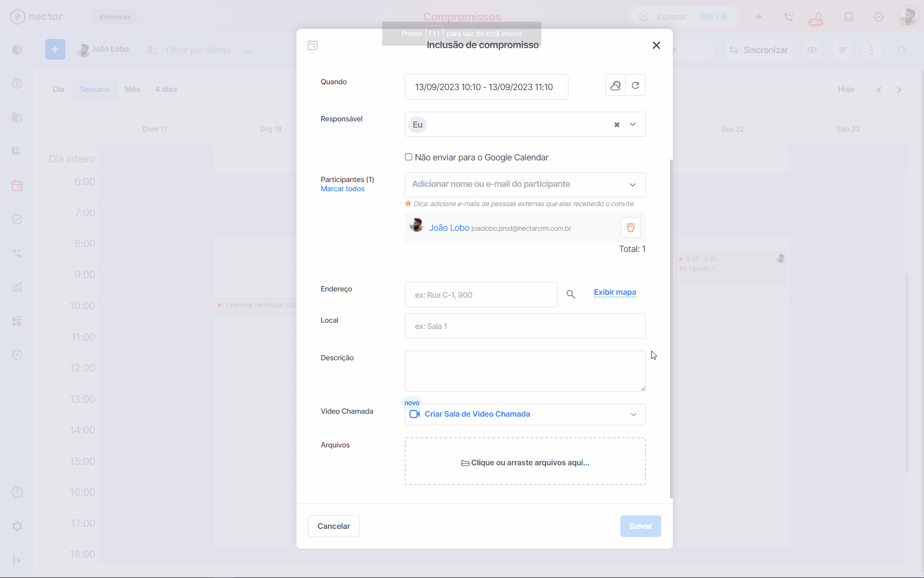924x578 pixels.
Task: Click the Hoje button
Action: 846,90
